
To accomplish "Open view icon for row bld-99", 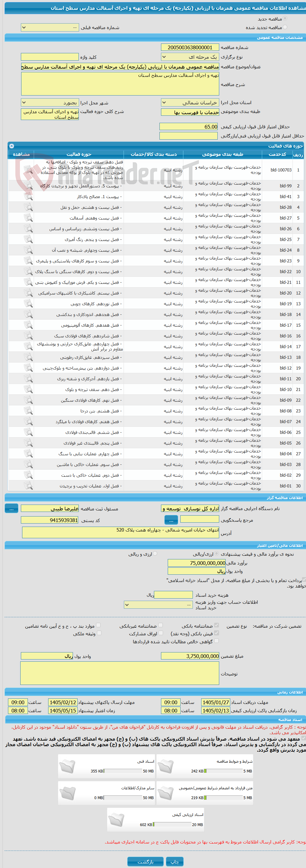I will click(28, 186).
